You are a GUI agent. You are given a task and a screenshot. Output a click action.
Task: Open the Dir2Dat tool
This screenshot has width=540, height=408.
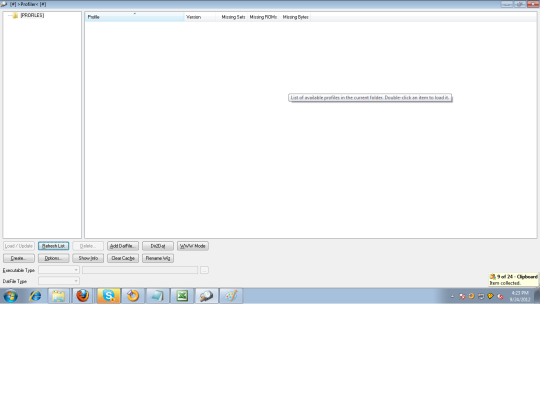pyautogui.click(x=158, y=246)
